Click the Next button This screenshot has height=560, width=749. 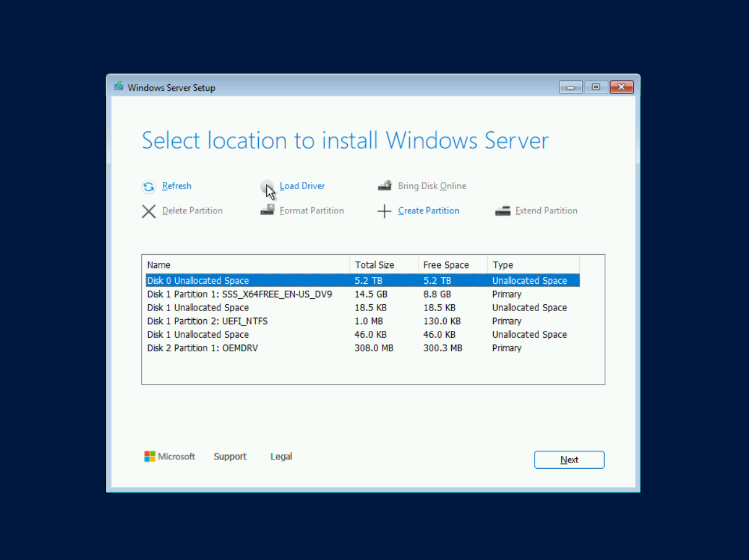click(569, 459)
